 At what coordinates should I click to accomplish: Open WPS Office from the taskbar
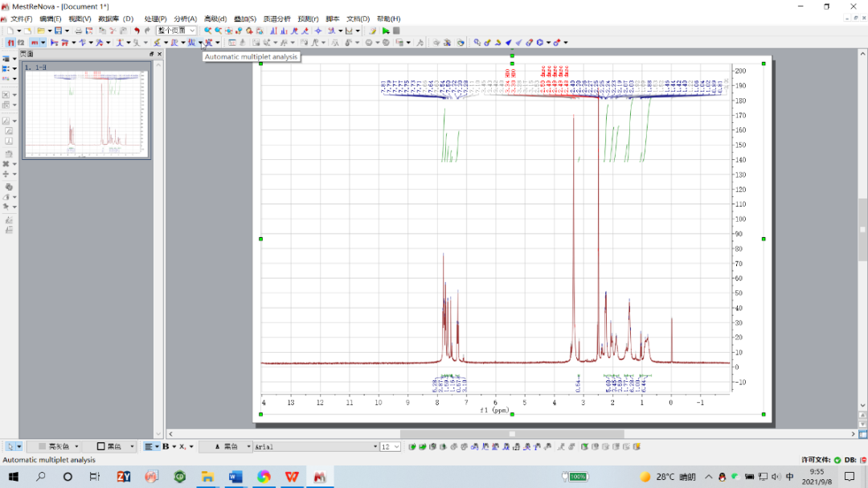tap(292, 477)
